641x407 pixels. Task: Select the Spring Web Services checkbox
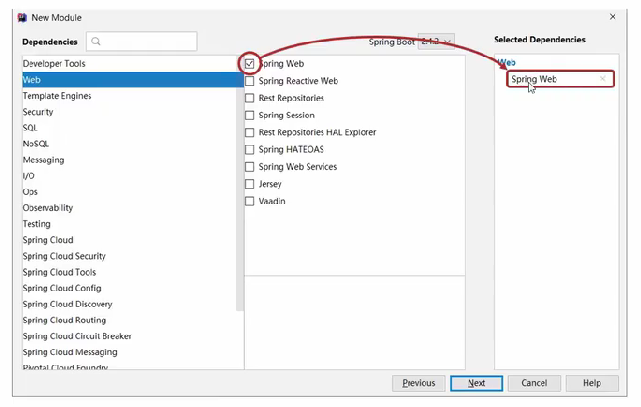[x=249, y=167]
